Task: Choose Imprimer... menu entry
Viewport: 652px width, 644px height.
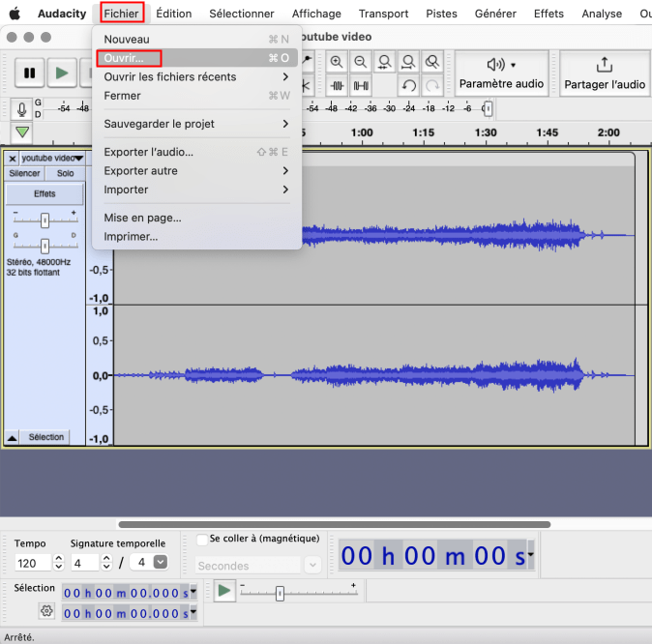Action: click(x=195, y=237)
